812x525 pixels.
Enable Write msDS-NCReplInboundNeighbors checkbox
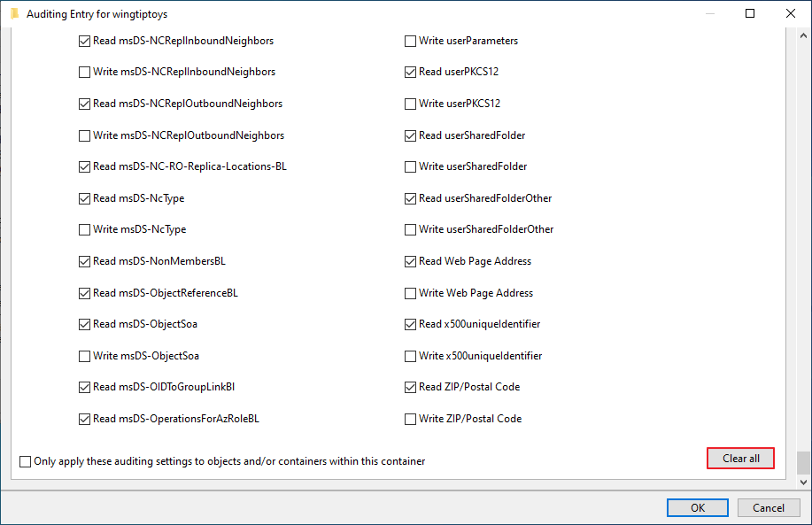click(x=84, y=72)
